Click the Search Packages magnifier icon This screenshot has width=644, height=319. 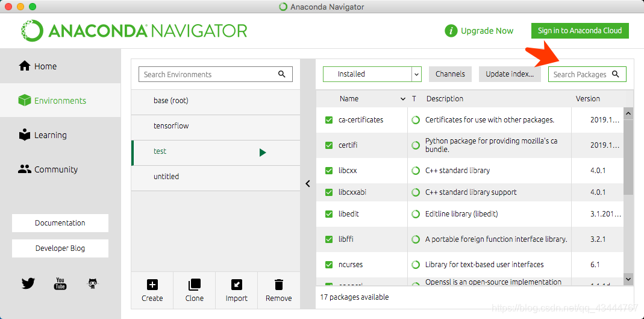615,74
